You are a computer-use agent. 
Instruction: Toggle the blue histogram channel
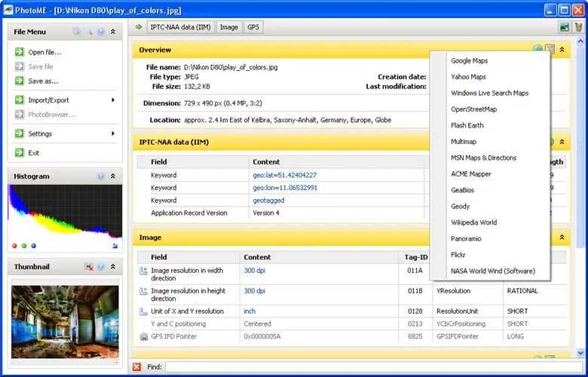click(x=33, y=246)
